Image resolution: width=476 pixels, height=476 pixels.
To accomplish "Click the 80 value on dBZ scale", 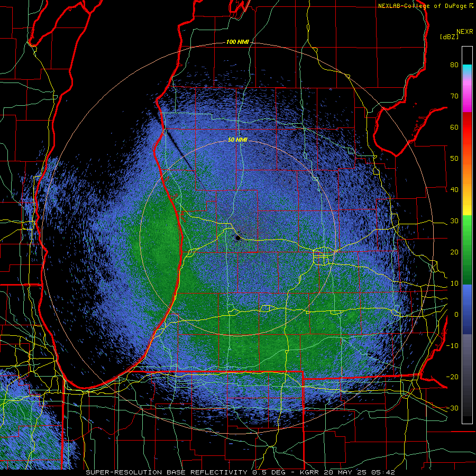I will (x=454, y=65).
